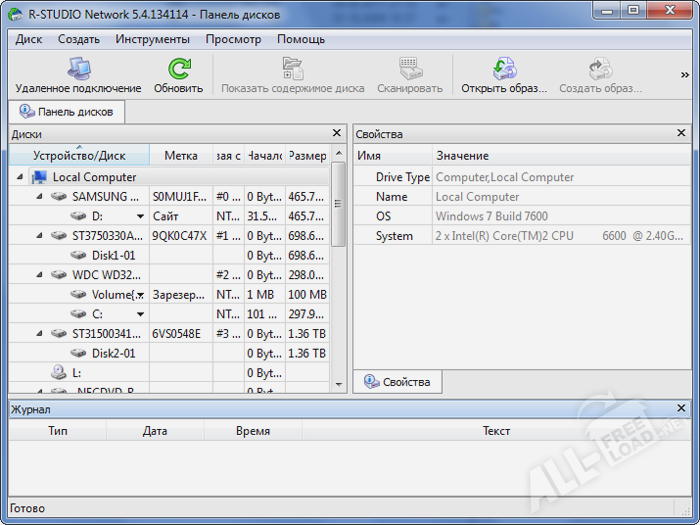
Task: Open the Инструменты menu
Action: 152,39
